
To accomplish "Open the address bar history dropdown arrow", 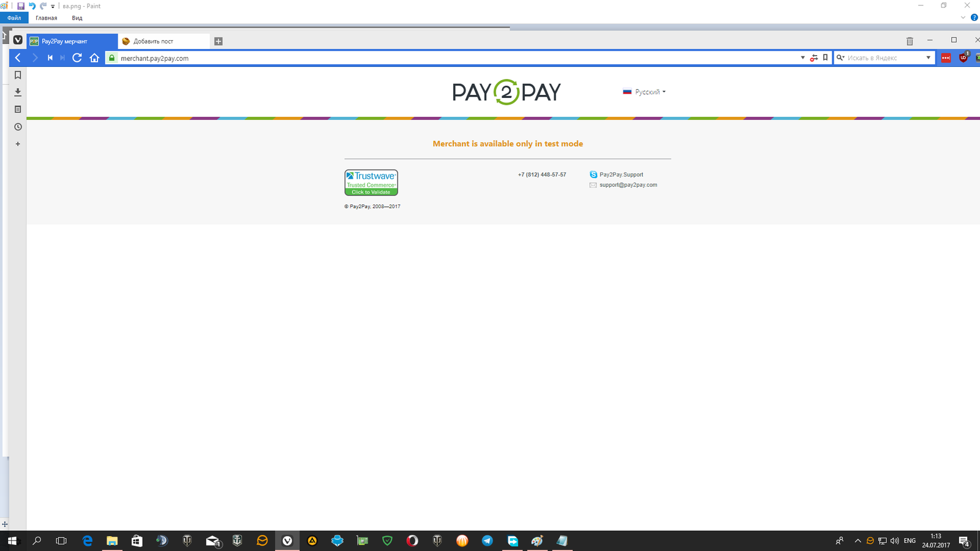I will 802,58.
